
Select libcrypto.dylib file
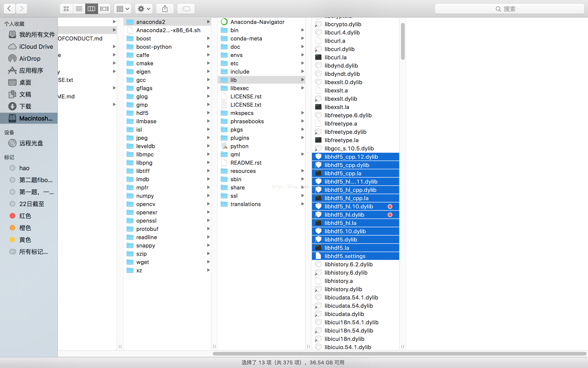356,24
